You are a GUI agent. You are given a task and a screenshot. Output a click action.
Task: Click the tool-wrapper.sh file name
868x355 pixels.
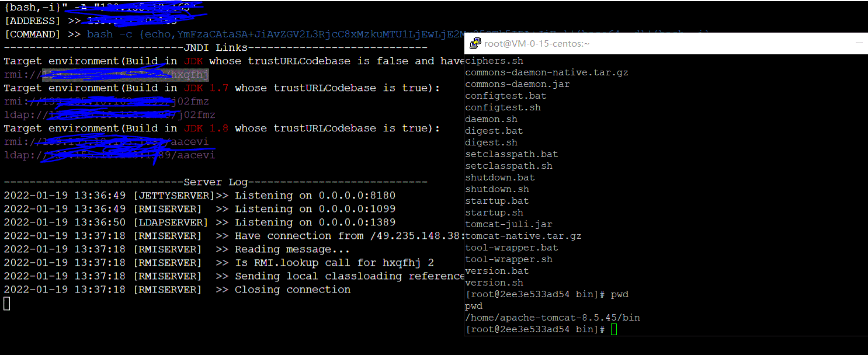509,259
